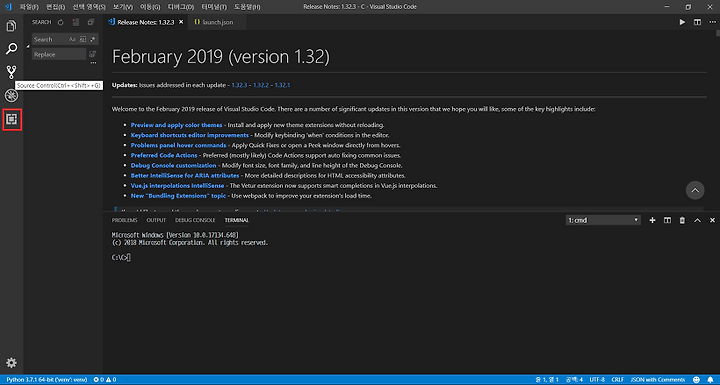The height and width of the screenshot is (385, 720).
Task: Open the 편집(E) menu
Action: [x=56, y=7]
